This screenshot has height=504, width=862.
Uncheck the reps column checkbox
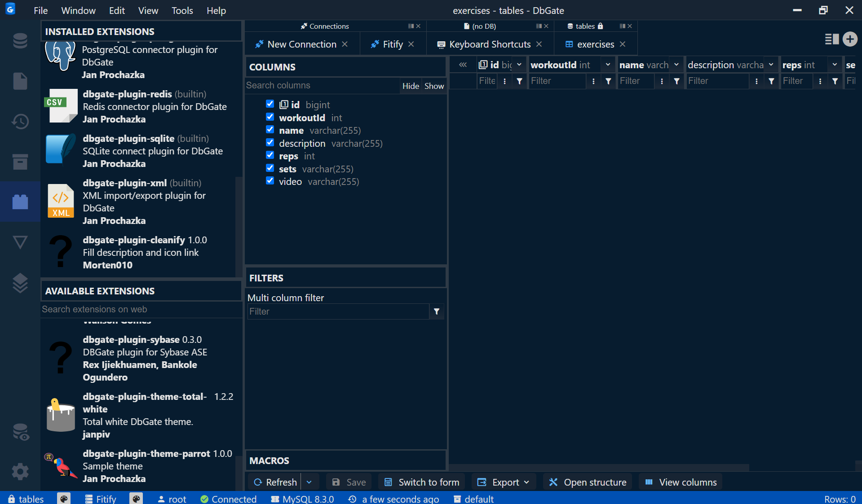[270, 155]
